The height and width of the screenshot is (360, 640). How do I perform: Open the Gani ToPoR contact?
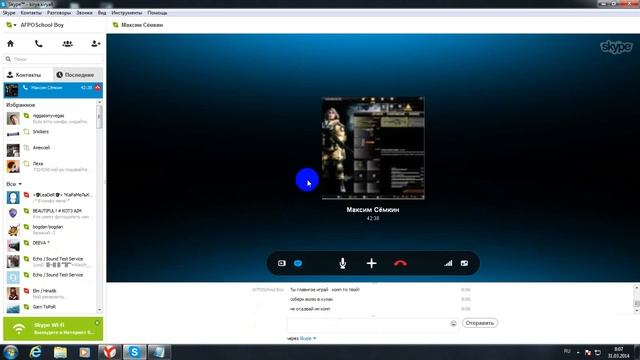(51, 308)
